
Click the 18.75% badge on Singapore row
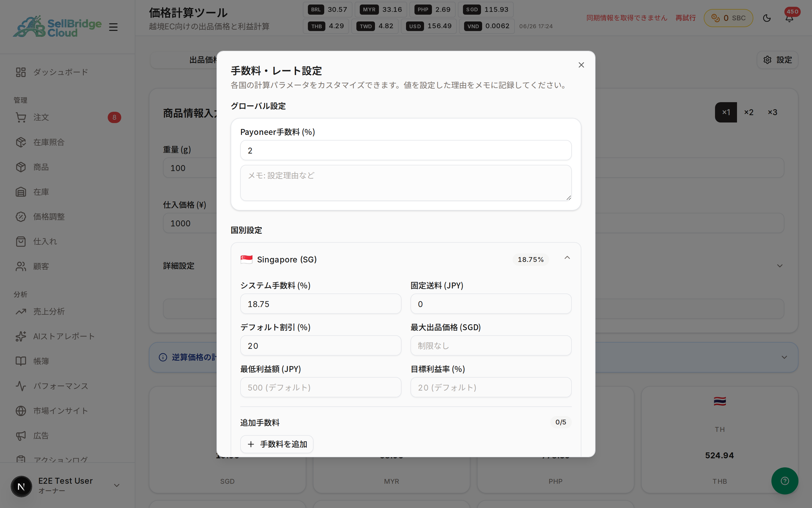pyautogui.click(x=531, y=259)
